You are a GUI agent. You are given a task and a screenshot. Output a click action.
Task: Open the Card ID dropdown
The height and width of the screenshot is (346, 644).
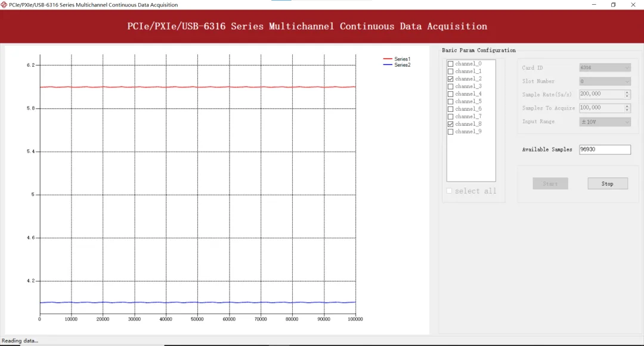tap(605, 68)
